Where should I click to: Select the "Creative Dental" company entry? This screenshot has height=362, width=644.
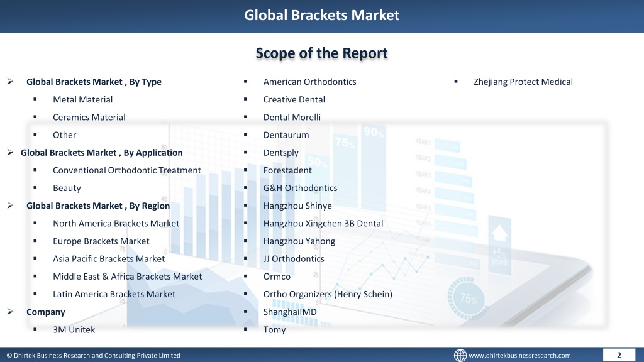click(294, 99)
